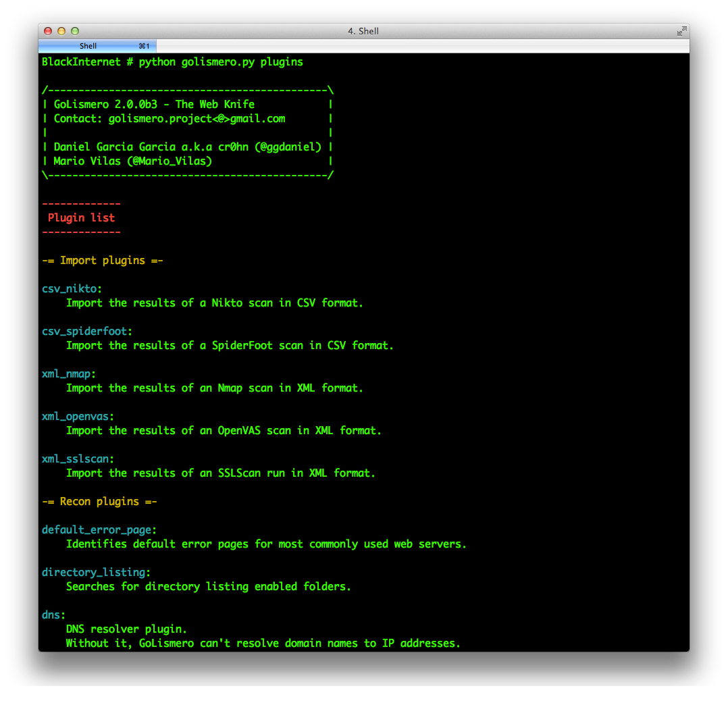Image resolution: width=728 pixels, height=705 pixels.
Task: Click the '-= Import plugins =-' section header
Action: (x=103, y=261)
